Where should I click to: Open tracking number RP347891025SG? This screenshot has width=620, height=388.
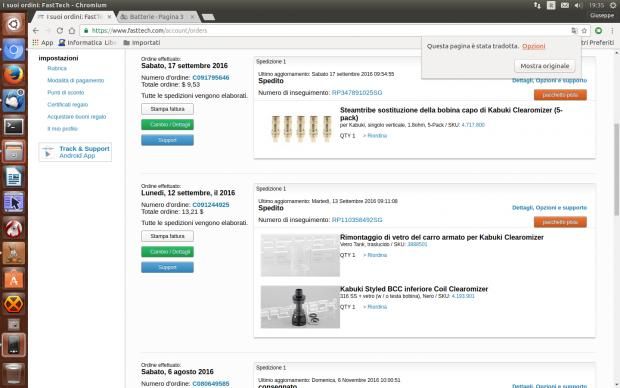click(x=357, y=93)
